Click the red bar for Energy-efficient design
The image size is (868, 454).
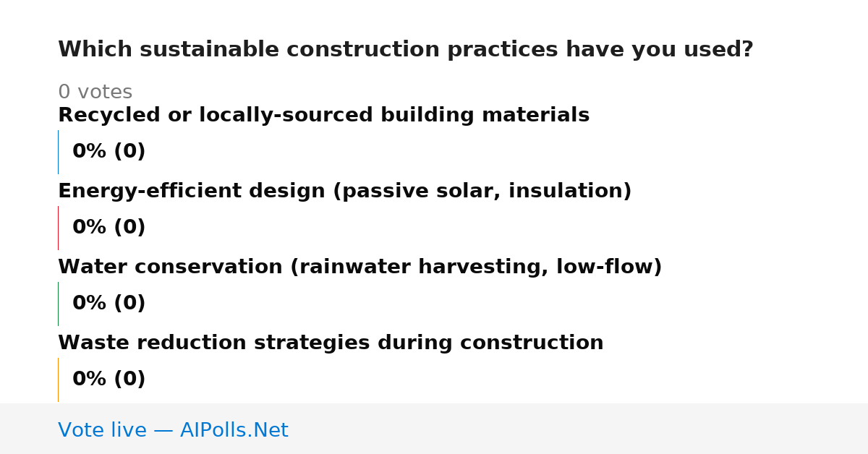click(x=58, y=228)
